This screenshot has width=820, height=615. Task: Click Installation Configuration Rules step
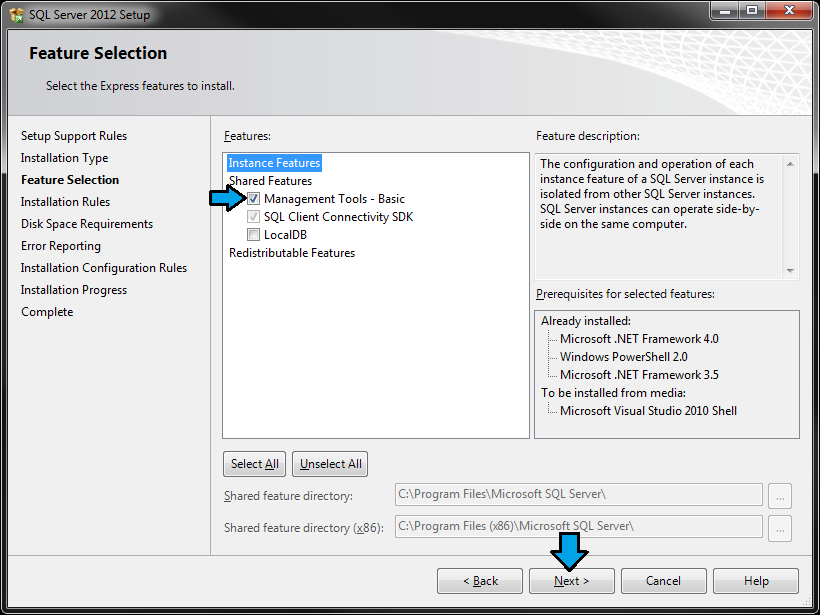tap(104, 268)
